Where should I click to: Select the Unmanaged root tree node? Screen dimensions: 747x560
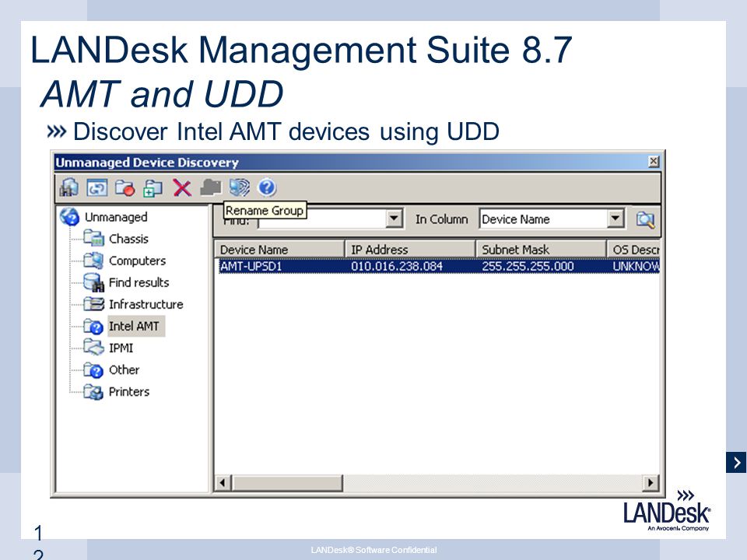click(x=116, y=217)
